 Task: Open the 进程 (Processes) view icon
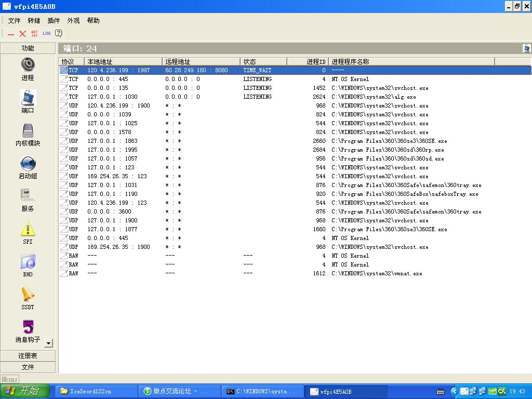(28, 65)
